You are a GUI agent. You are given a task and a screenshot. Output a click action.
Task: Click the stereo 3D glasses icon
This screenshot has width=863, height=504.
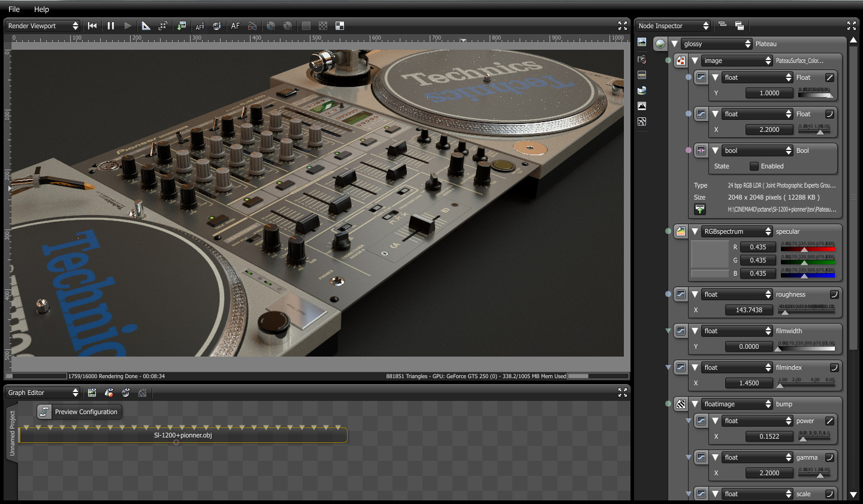pyautogui.click(x=252, y=26)
